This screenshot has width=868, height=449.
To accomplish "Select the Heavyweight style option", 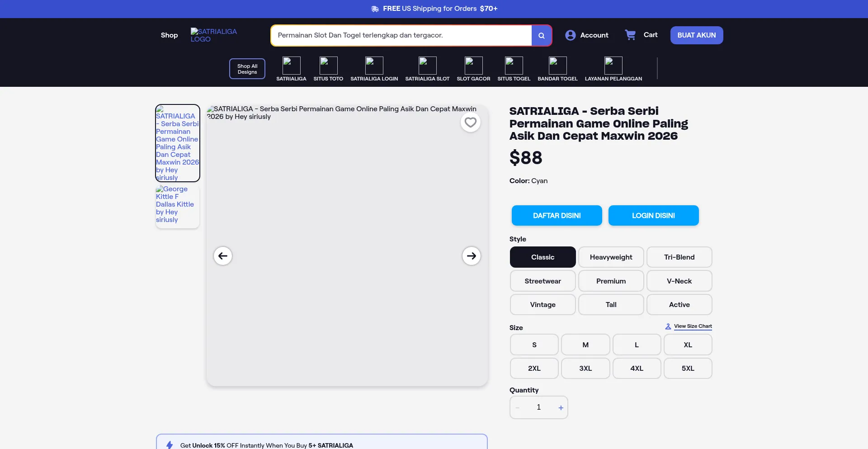I will [x=611, y=257].
